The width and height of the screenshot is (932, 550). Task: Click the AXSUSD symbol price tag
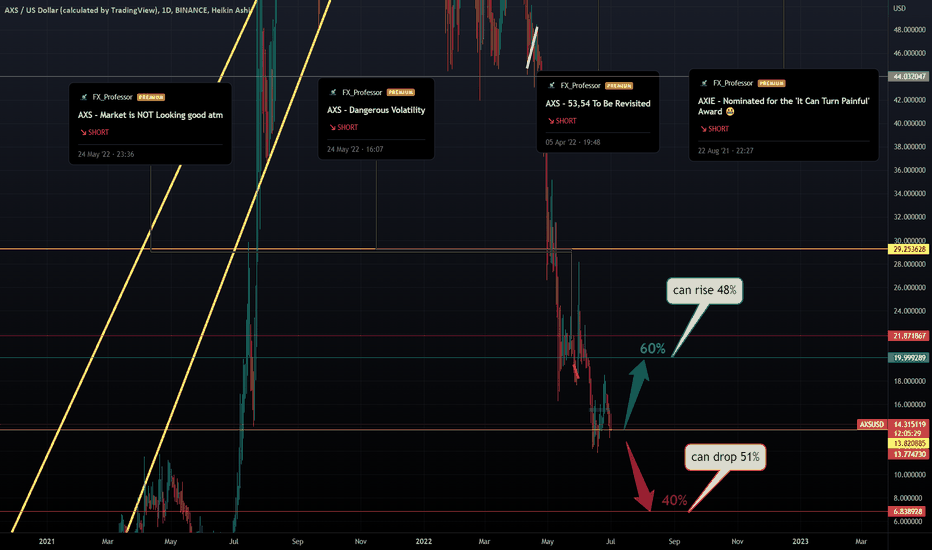[x=872, y=425]
